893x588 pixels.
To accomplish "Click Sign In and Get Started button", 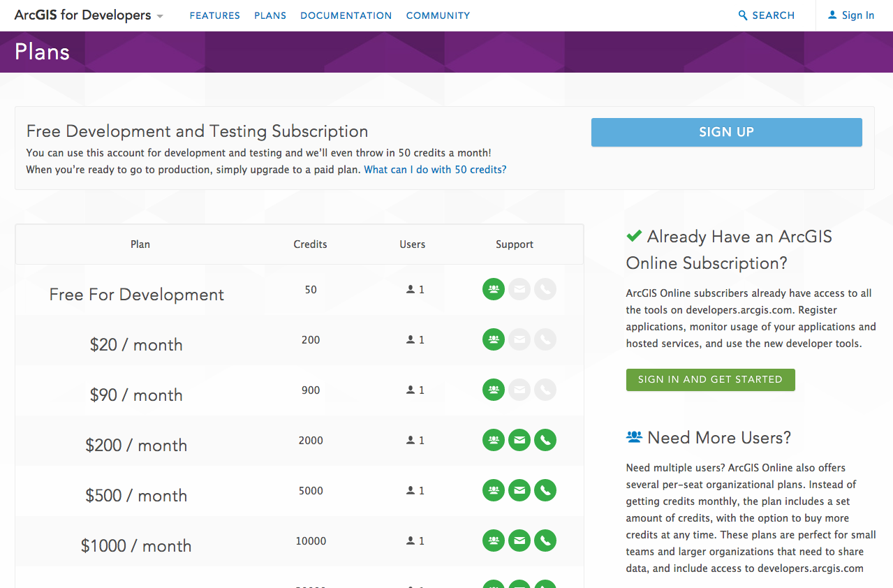I will point(711,379).
